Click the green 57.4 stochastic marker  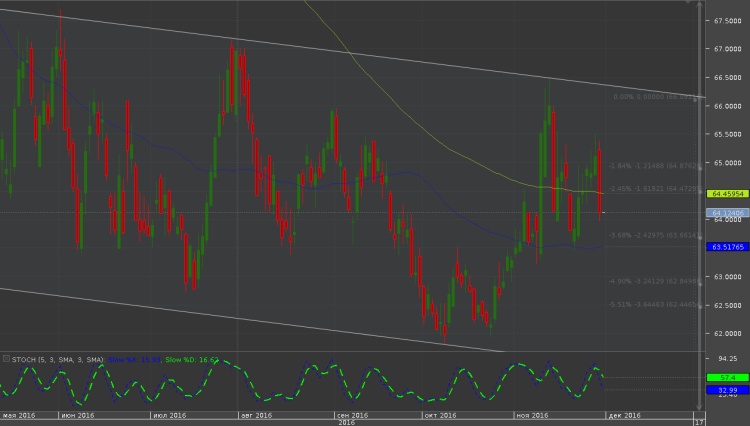tap(728, 378)
